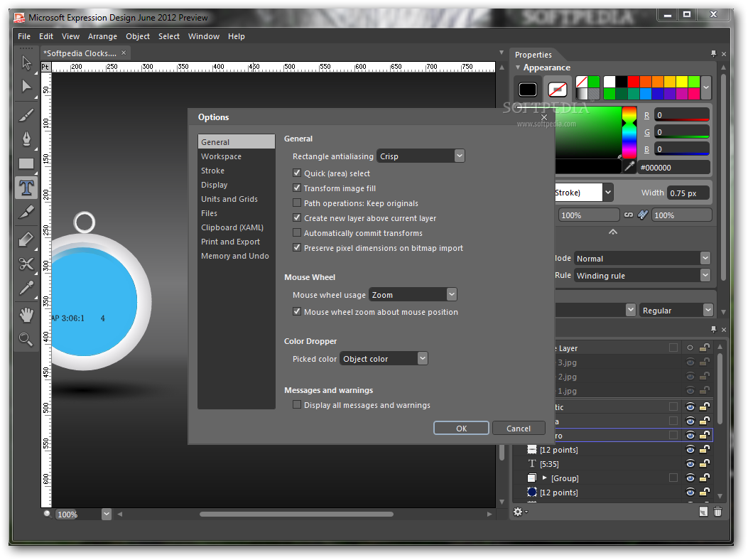Click the eyedropper next to hex field

coord(629,166)
